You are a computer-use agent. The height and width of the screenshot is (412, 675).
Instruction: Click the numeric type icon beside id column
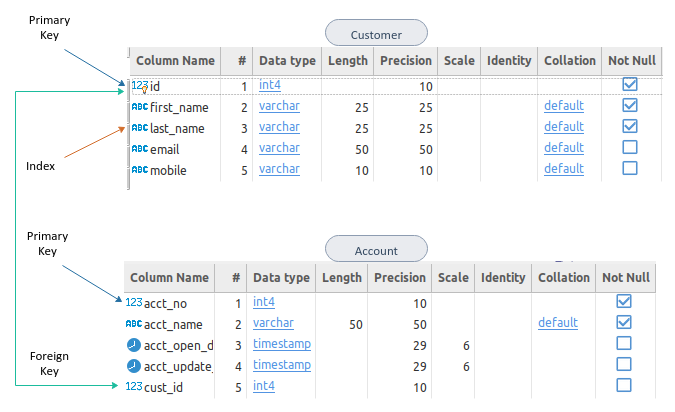(139, 86)
